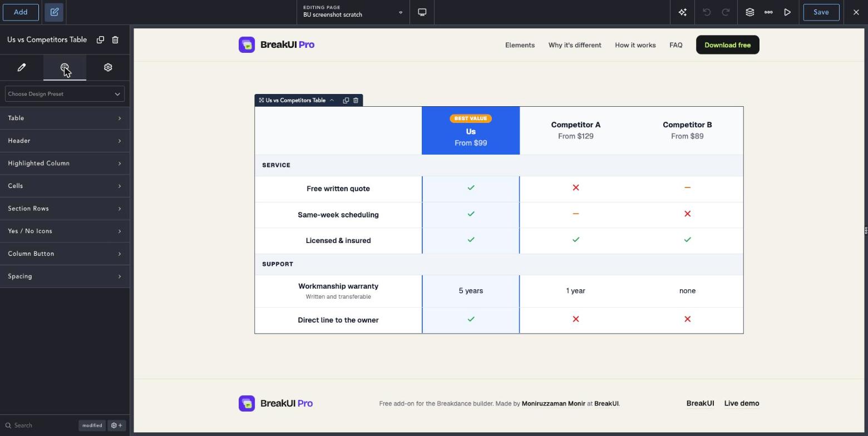Open the AI sparkle assistant icon
Viewport: 868px width, 436px height.
tap(683, 12)
